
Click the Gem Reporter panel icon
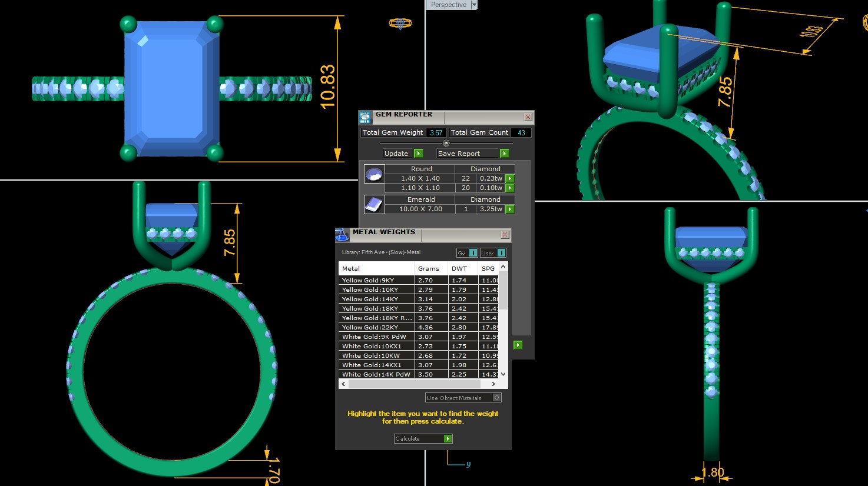click(365, 116)
